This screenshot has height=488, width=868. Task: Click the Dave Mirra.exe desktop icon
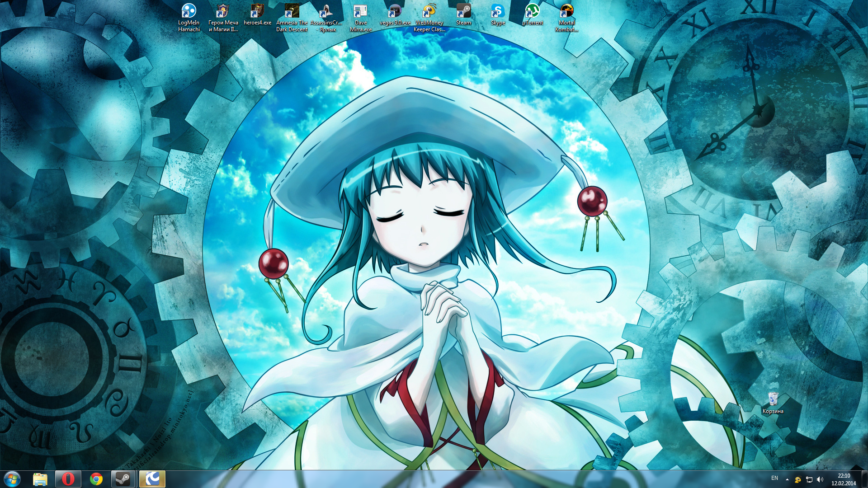[x=360, y=12]
